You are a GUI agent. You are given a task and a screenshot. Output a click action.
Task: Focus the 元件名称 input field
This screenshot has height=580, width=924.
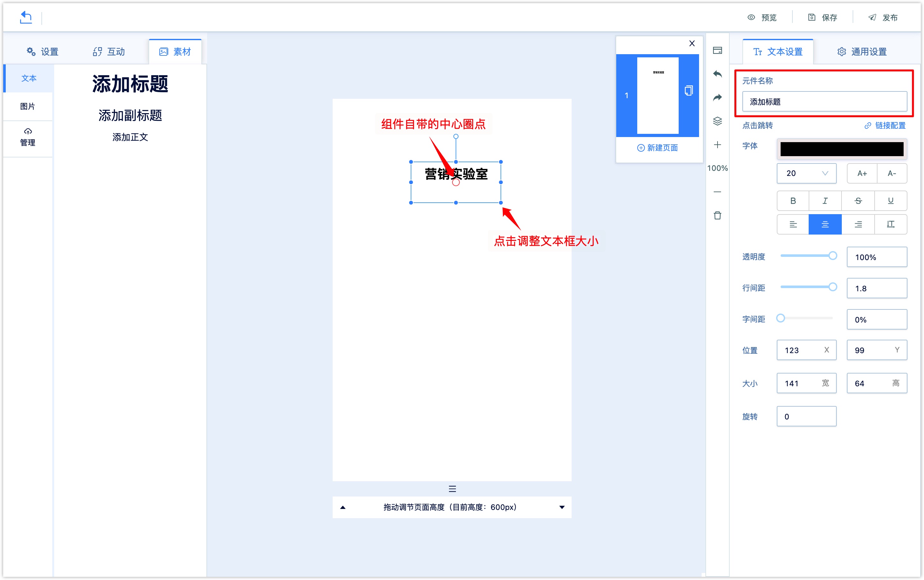pos(824,102)
